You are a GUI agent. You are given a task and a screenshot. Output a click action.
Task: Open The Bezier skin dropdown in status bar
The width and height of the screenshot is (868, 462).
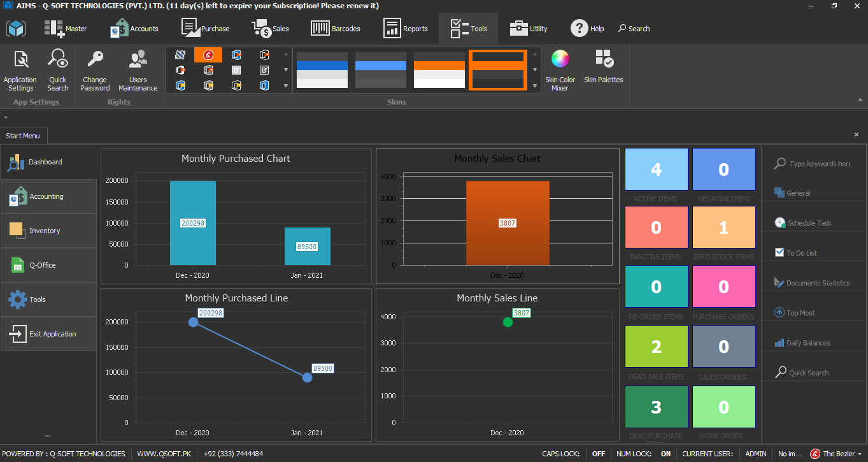[x=837, y=454]
